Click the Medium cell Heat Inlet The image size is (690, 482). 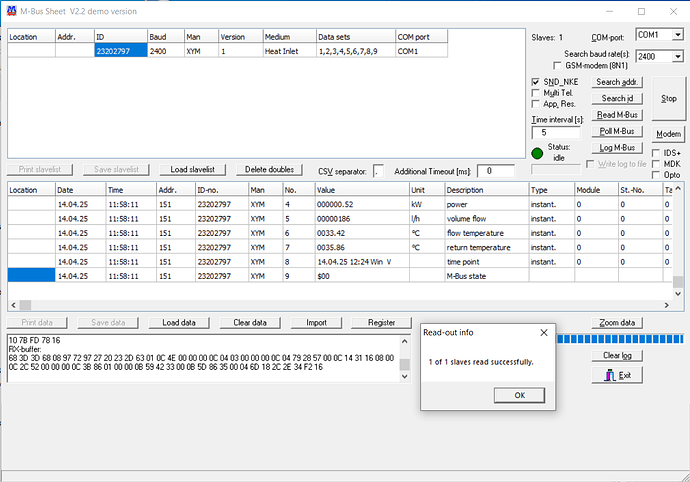click(290, 51)
